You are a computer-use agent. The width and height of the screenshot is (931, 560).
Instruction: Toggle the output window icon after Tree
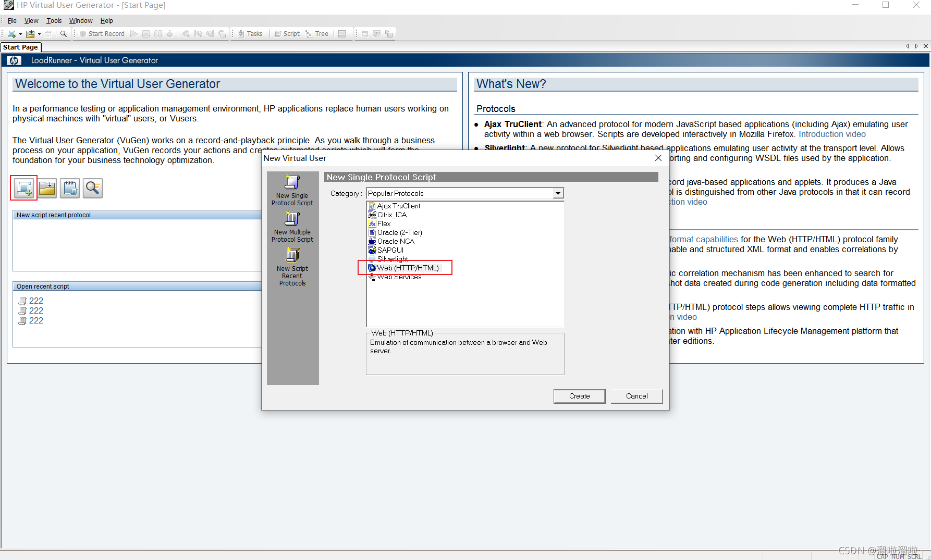click(342, 34)
